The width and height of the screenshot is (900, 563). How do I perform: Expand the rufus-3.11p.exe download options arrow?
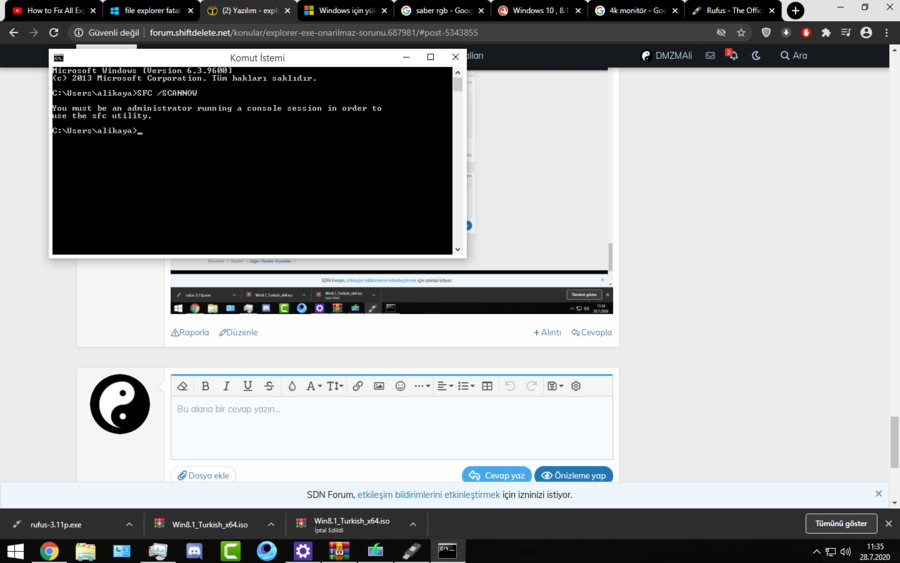tap(129, 525)
